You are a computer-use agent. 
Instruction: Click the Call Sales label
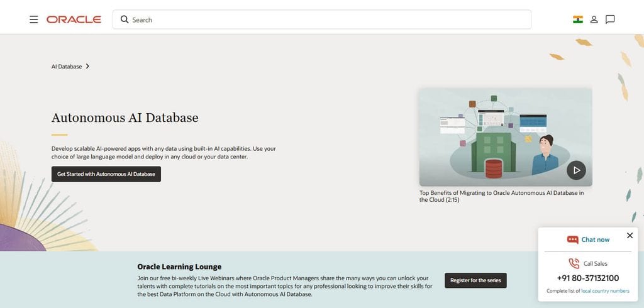click(x=595, y=263)
